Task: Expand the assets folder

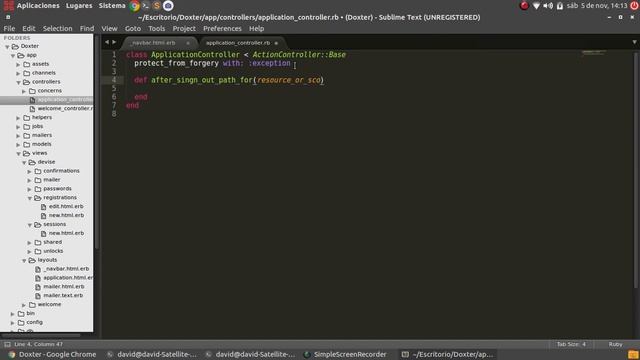Action: (x=18, y=64)
